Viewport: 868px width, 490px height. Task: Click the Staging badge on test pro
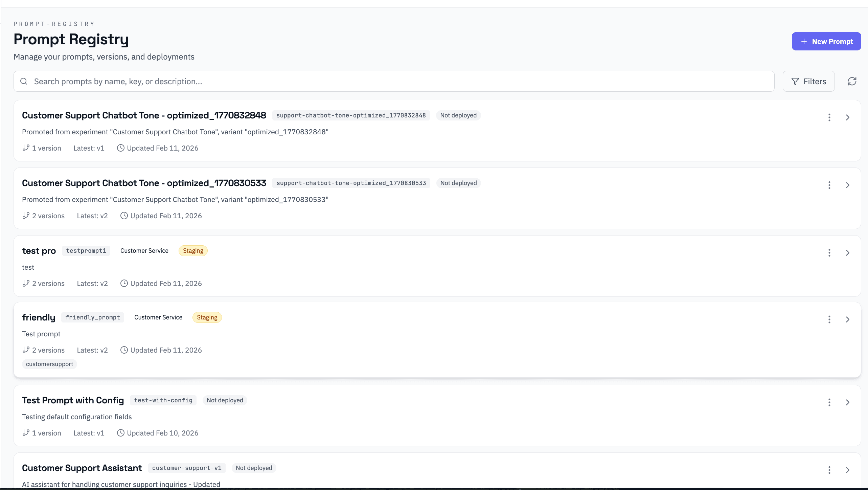193,251
